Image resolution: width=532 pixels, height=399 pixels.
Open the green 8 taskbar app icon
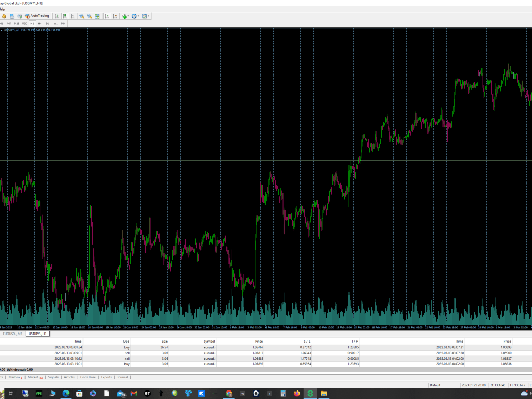tap(310, 394)
